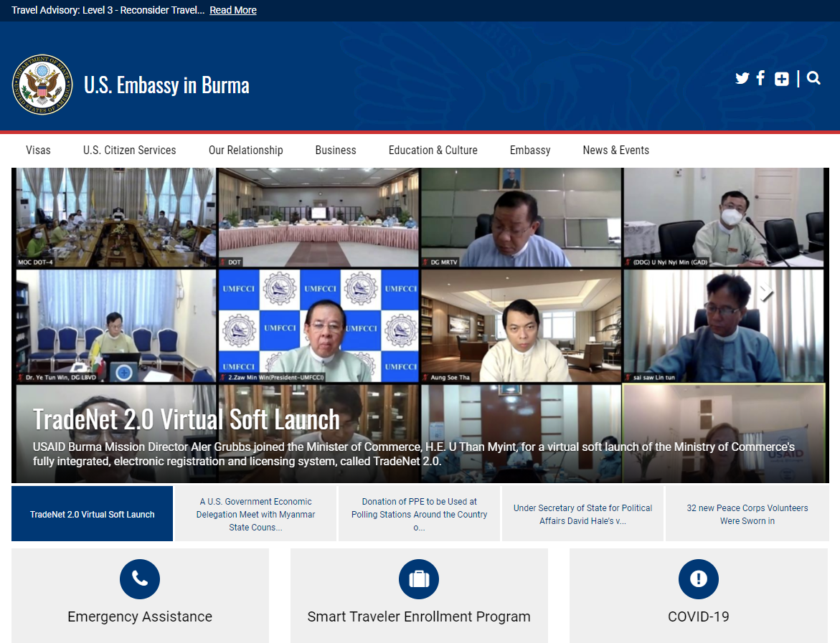This screenshot has height=643, width=840.
Task: Open the site search magnifier
Action: pos(813,78)
